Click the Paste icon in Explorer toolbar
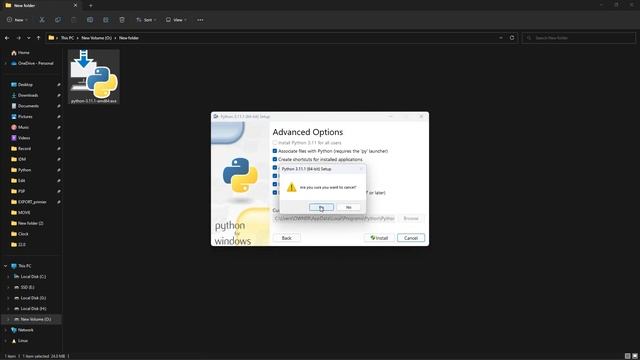The image size is (640, 360). coord(74,20)
